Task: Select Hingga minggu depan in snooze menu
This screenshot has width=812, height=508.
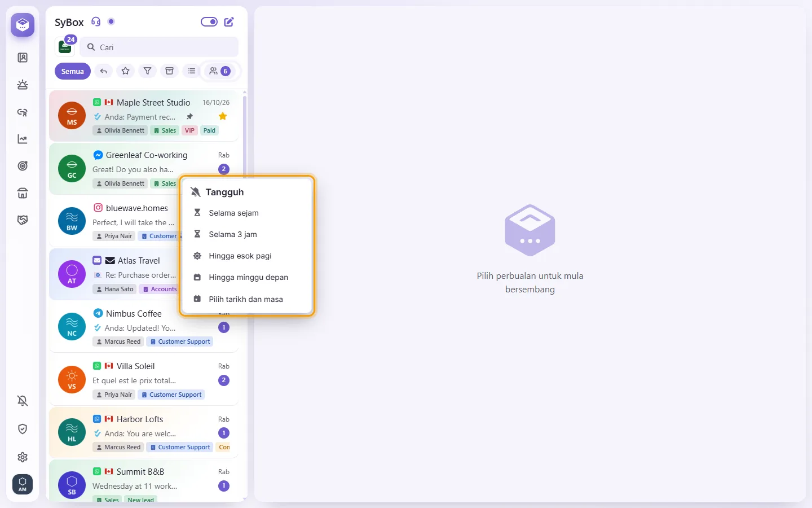Action: click(246, 277)
